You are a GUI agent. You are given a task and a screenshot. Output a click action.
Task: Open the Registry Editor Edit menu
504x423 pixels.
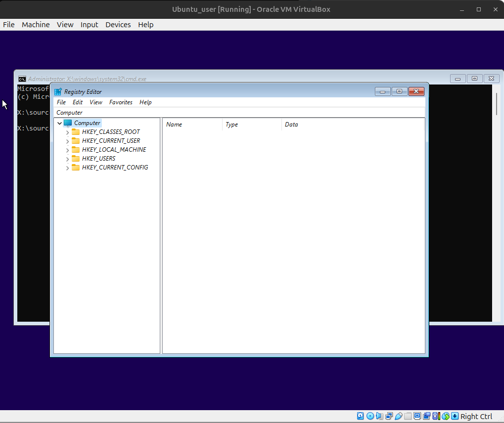(x=78, y=102)
